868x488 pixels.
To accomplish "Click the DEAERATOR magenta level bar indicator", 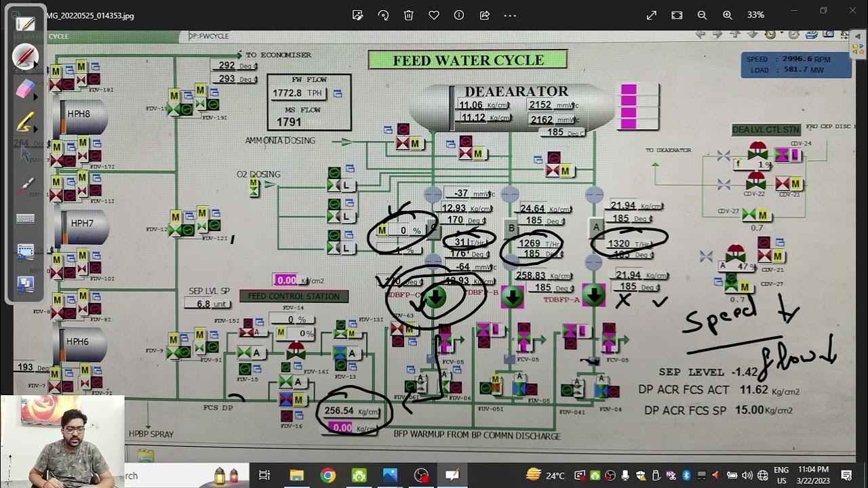I will 629,107.
